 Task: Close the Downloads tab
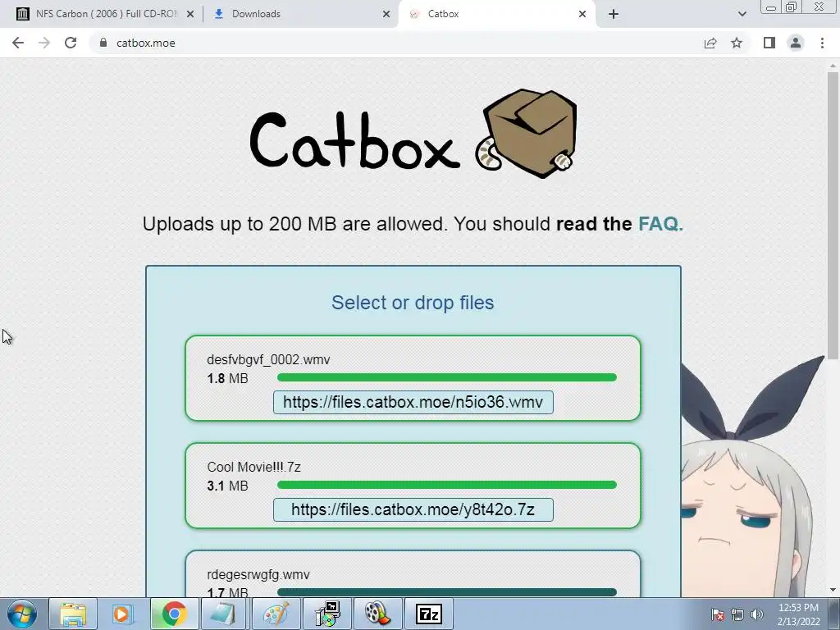[x=386, y=15]
